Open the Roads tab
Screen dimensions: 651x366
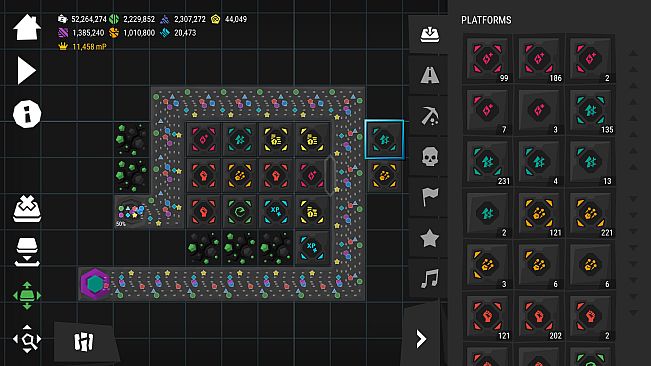click(x=430, y=76)
